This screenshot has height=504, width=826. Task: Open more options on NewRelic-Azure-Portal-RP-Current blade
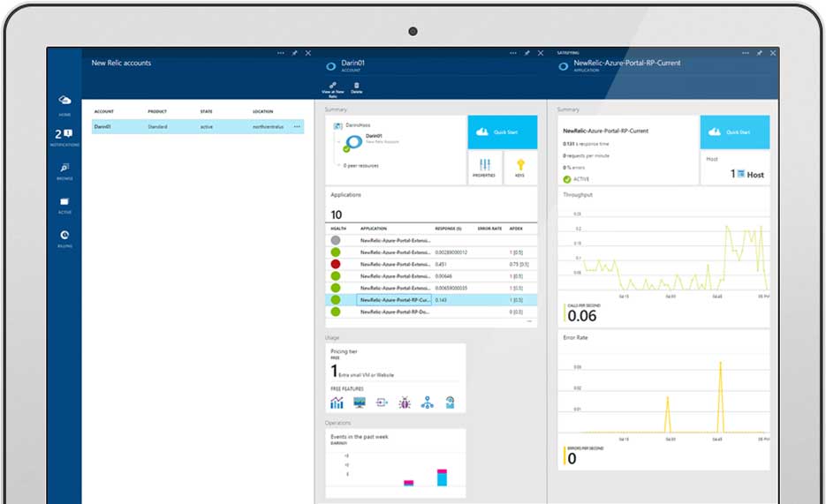(x=746, y=53)
